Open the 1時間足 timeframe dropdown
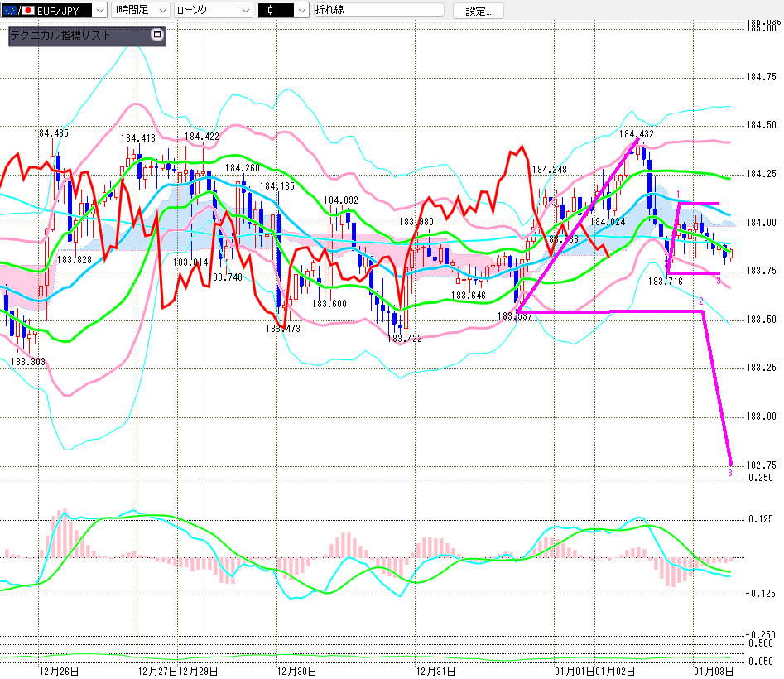The height and width of the screenshot is (679, 784). (x=161, y=11)
